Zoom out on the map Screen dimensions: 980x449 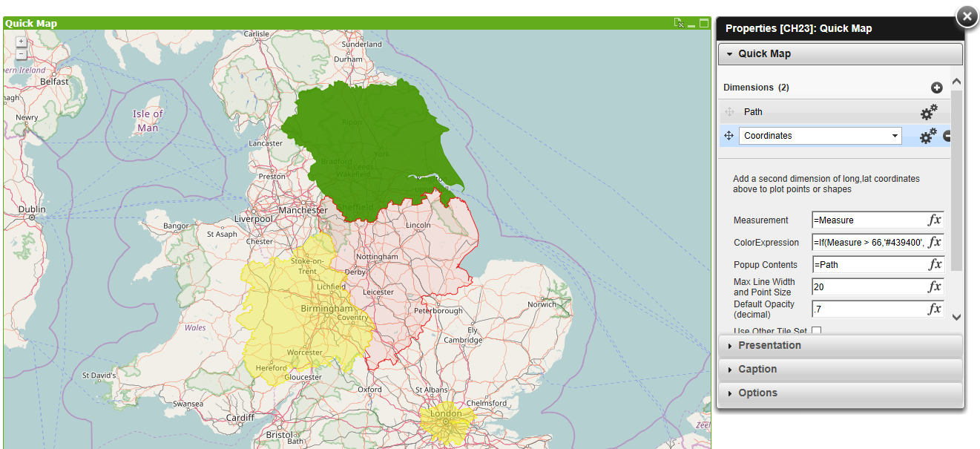pyautogui.click(x=21, y=54)
